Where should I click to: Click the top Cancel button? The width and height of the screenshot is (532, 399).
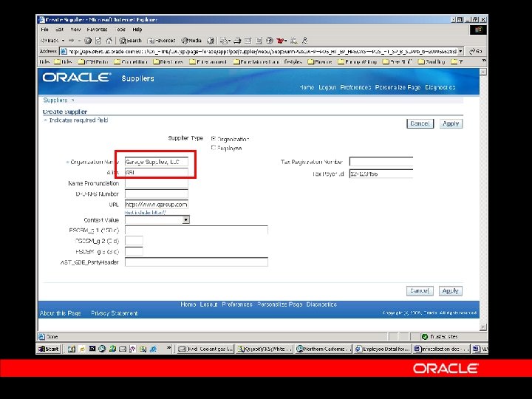click(x=420, y=123)
